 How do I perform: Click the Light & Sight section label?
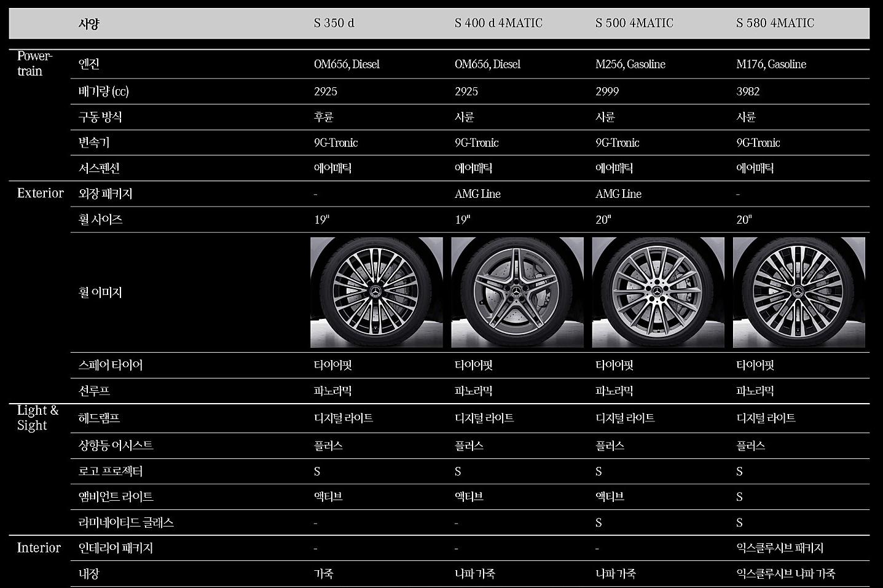click(x=37, y=418)
